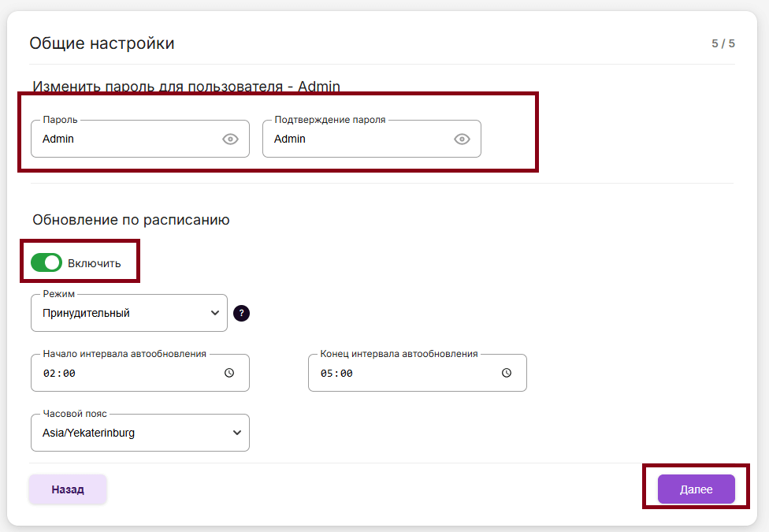The image size is (769, 532).
Task: Open time picker clock for Начало интервала
Action: [x=229, y=374]
